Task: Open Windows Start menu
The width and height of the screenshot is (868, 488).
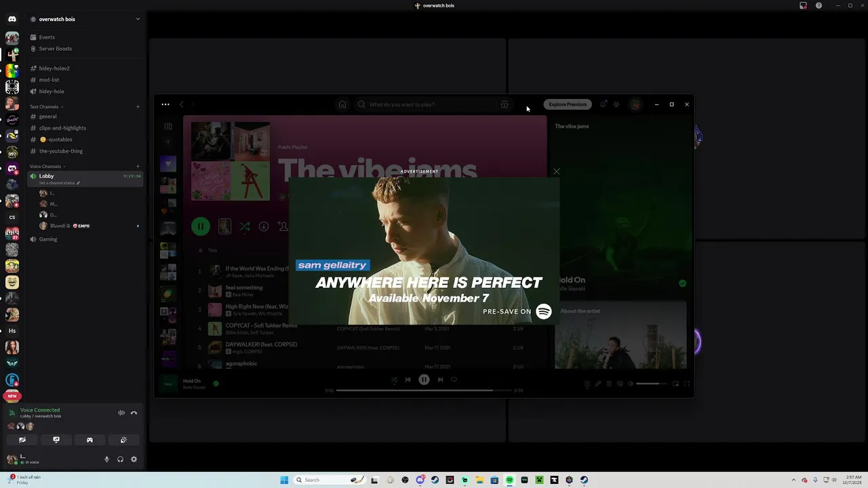Action: click(x=284, y=480)
